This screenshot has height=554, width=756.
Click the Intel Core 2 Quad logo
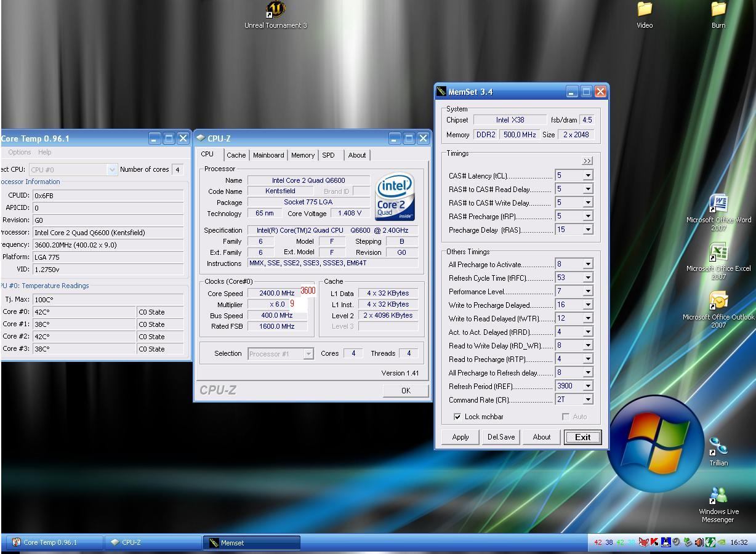click(395, 196)
